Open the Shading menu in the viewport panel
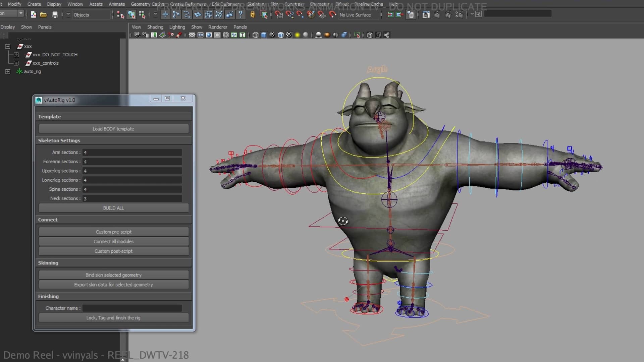The width and height of the screenshot is (644, 362). coord(155,27)
